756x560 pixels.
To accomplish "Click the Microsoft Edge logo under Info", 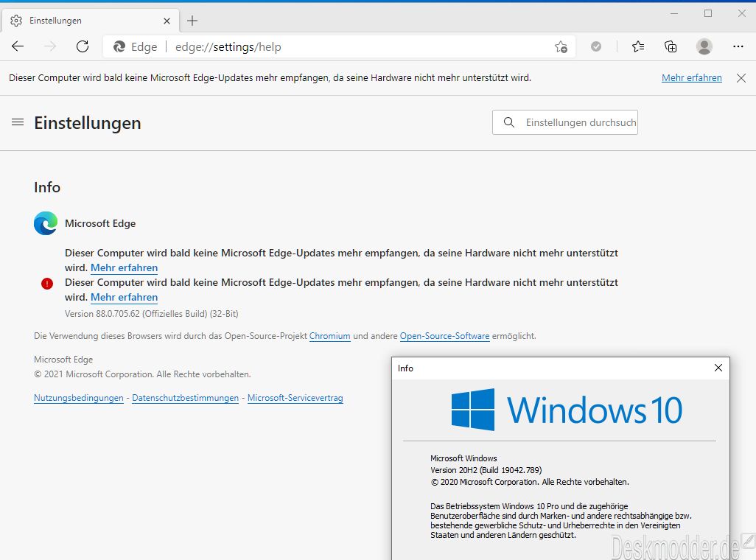I will coord(46,223).
